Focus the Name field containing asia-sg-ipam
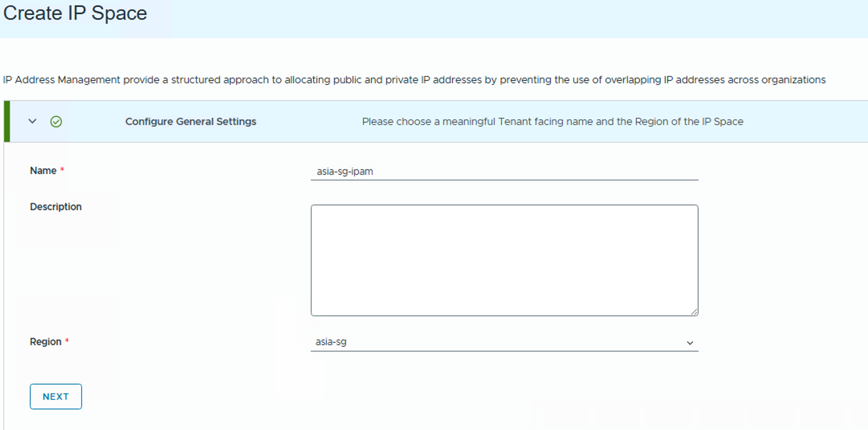Screen dimensions: 868x430 [x=504, y=172]
